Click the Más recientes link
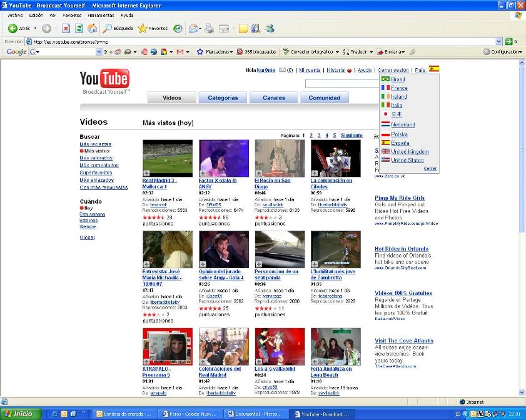 click(95, 144)
